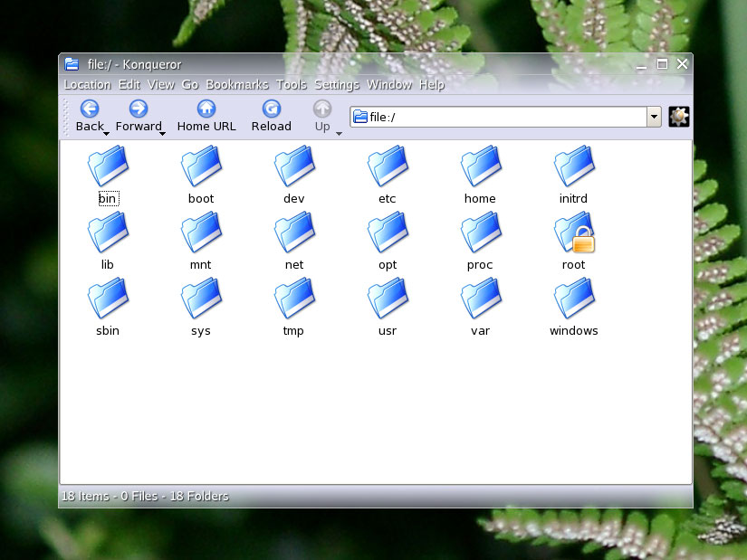The image size is (747, 560).
Task: Select the windows folder icon
Action: coord(574,299)
